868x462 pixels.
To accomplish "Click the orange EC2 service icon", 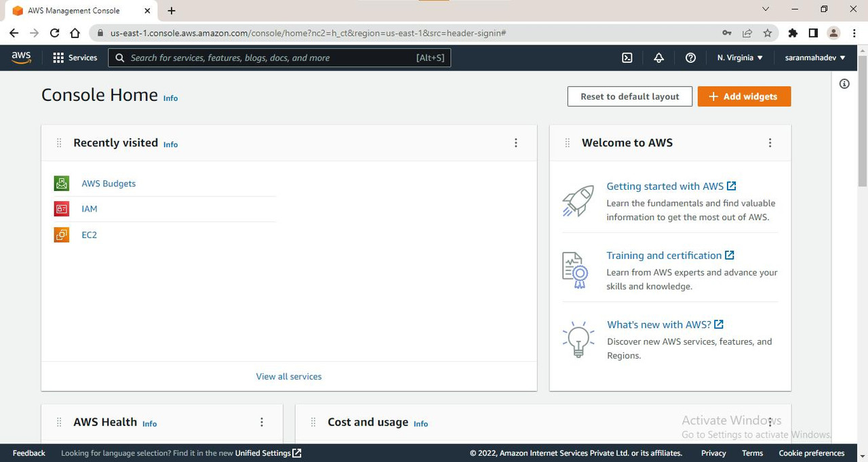I will (x=62, y=235).
